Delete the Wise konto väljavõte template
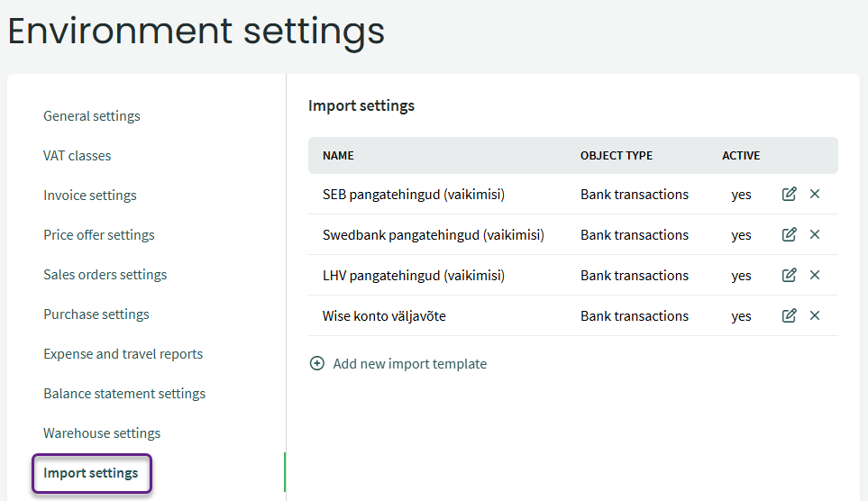The width and height of the screenshot is (868, 501). tap(815, 315)
